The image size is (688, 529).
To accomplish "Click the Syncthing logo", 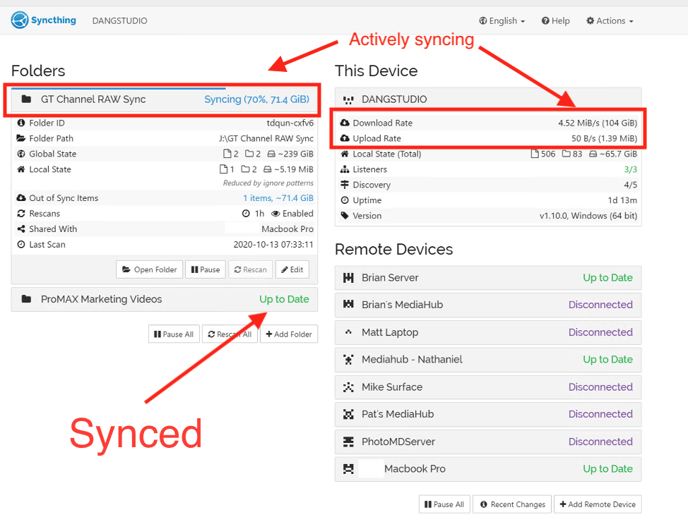I will point(43,20).
